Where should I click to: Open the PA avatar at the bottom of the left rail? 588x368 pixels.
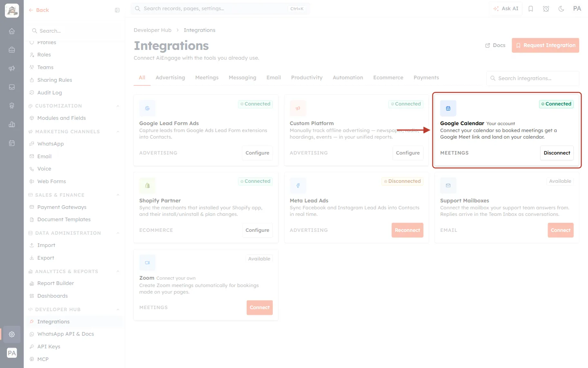point(12,353)
